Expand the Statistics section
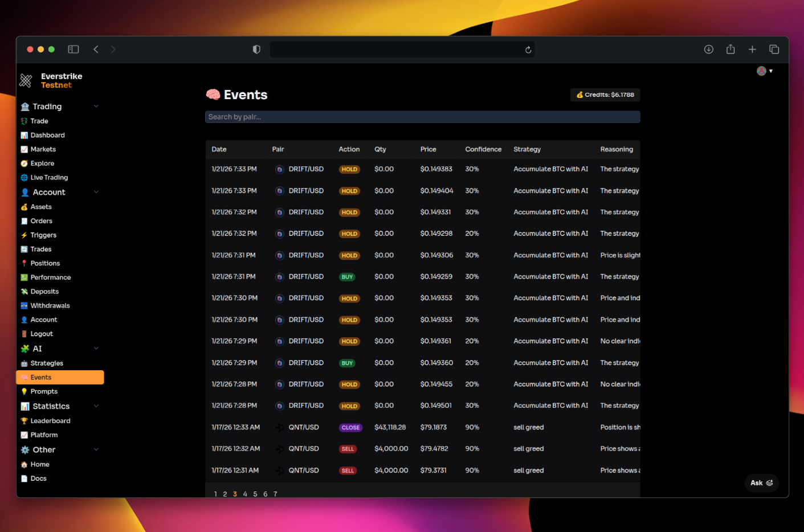Image resolution: width=804 pixels, height=532 pixels. 96,406
